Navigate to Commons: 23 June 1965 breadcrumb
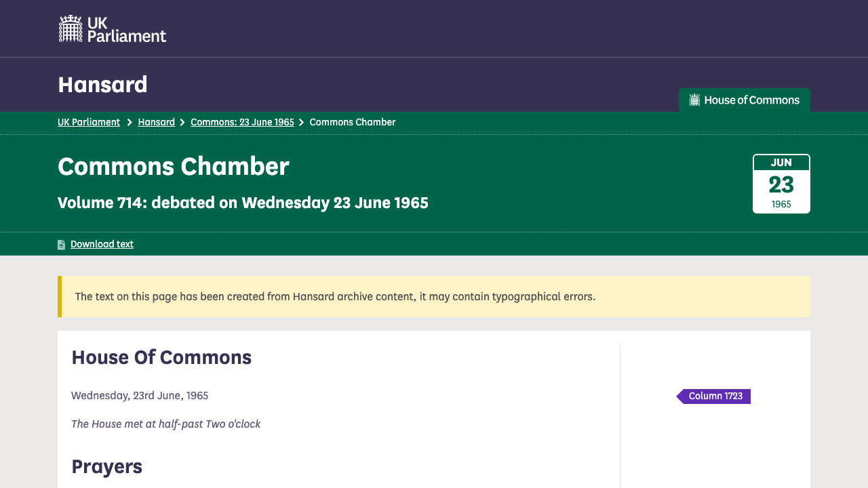 pyautogui.click(x=242, y=122)
